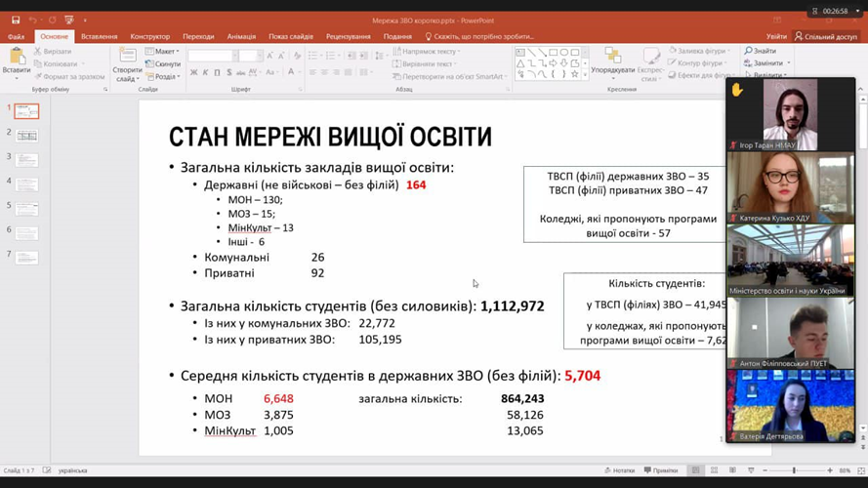Start slideshow from beginning via quick access icon
Image resolution: width=868 pixels, height=488 pixels.
(69, 20)
